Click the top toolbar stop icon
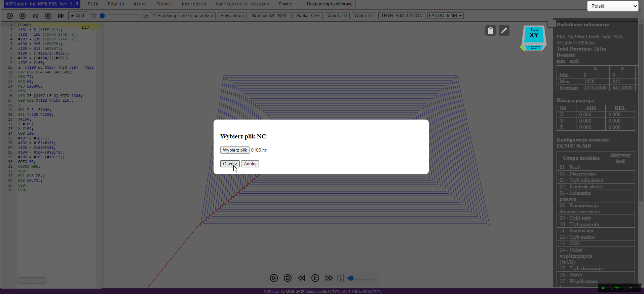644x294 pixels. point(23,16)
